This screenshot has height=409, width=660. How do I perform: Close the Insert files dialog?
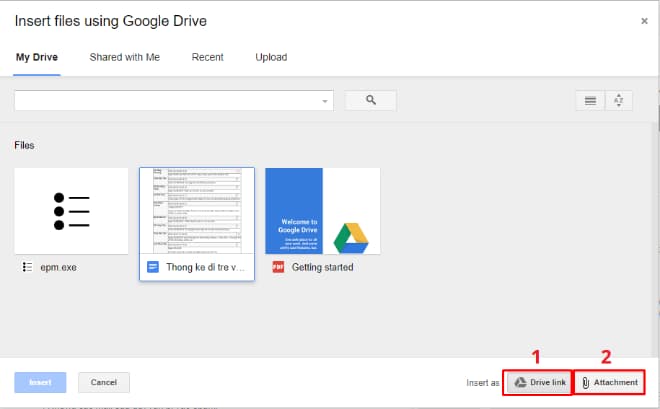pos(642,20)
